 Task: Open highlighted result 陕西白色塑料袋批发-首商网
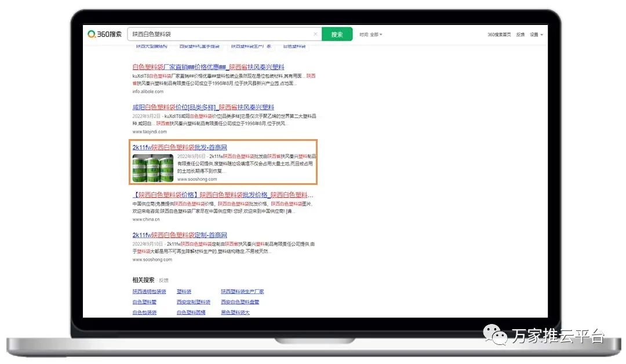pyautogui.click(x=180, y=148)
